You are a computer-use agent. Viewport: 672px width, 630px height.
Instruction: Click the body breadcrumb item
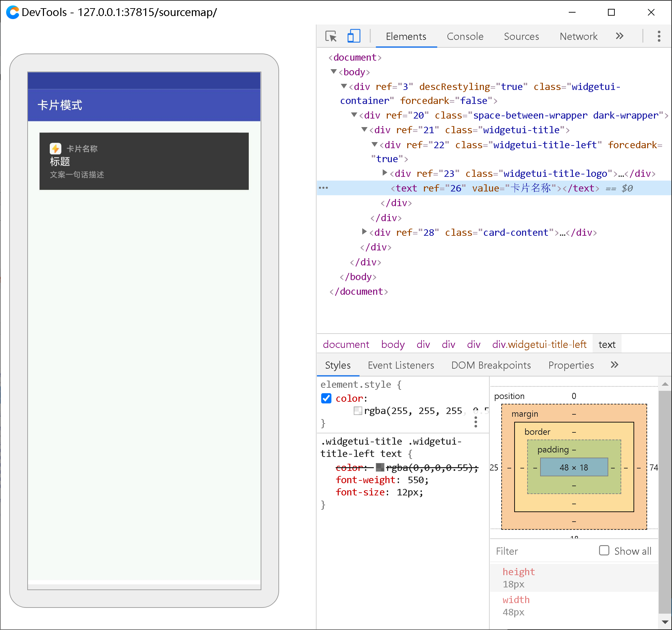pos(393,344)
